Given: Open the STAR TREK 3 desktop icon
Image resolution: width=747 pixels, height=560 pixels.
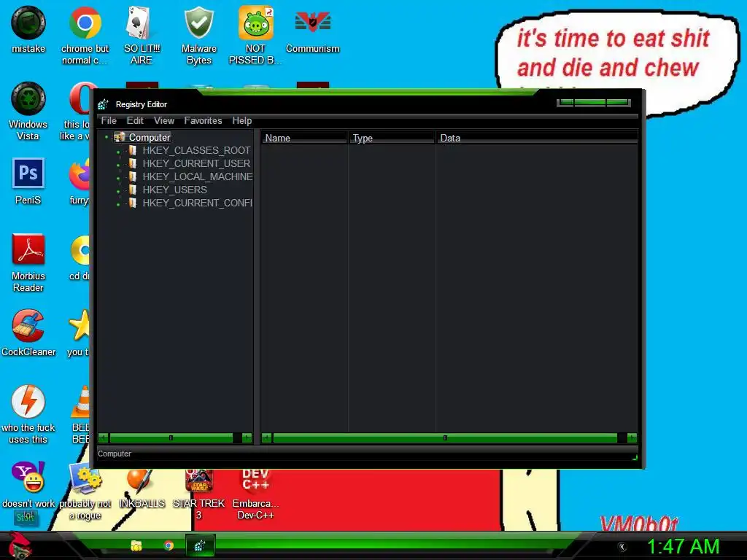Looking at the screenshot, I should 198,494.
